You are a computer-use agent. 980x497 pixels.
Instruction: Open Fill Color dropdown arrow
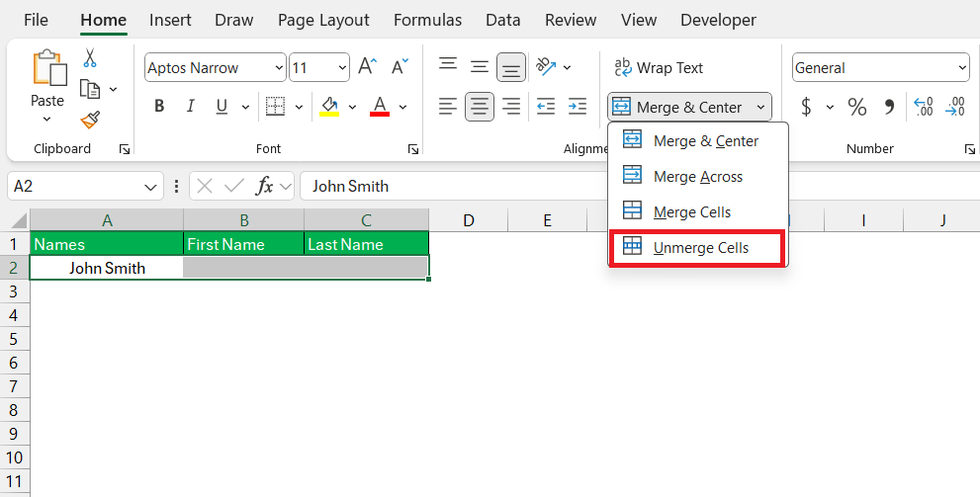(x=352, y=108)
